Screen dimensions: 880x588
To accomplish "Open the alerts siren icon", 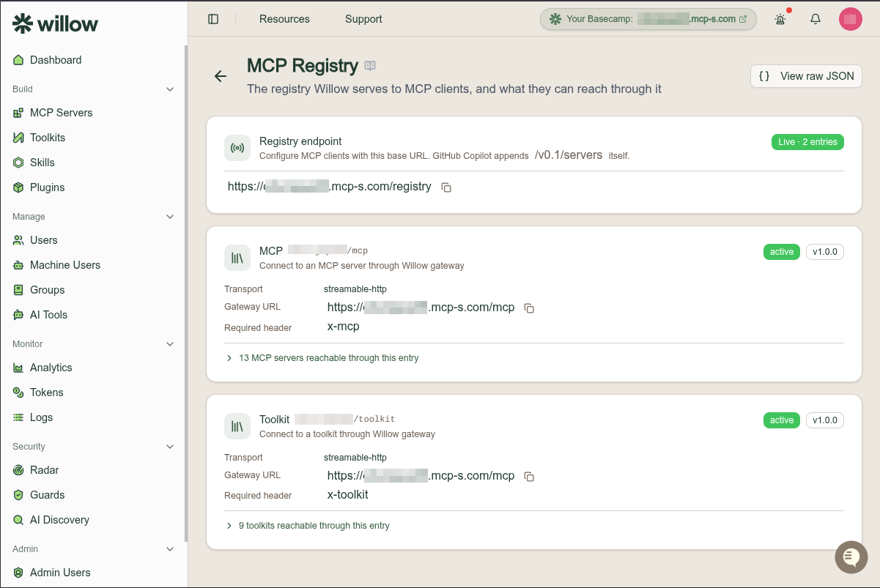I will (x=780, y=19).
